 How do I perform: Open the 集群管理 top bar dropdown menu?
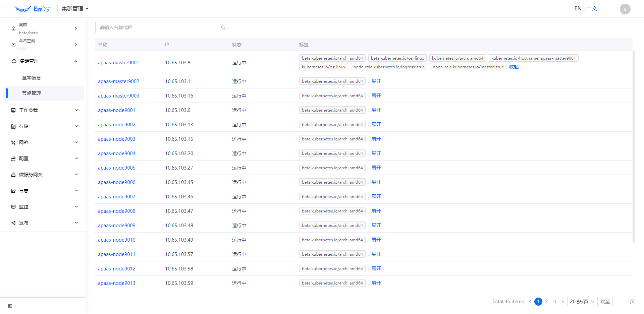click(x=75, y=8)
